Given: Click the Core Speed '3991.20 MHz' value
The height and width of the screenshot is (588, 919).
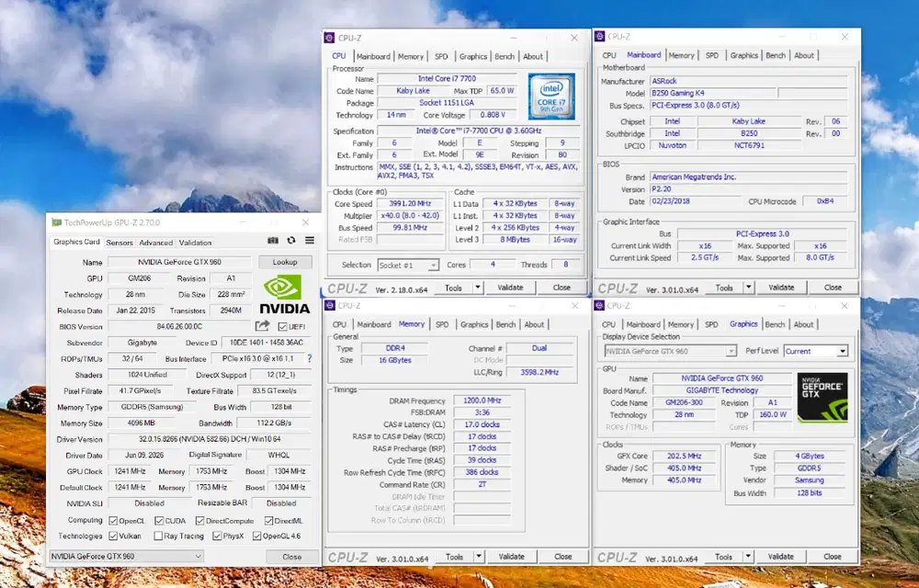Looking at the screenshot, I should tap(410, 204).
